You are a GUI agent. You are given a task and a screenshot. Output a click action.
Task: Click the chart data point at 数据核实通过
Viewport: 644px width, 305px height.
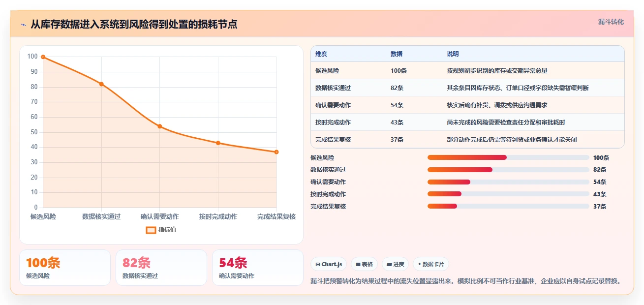(x=101, y=84)
